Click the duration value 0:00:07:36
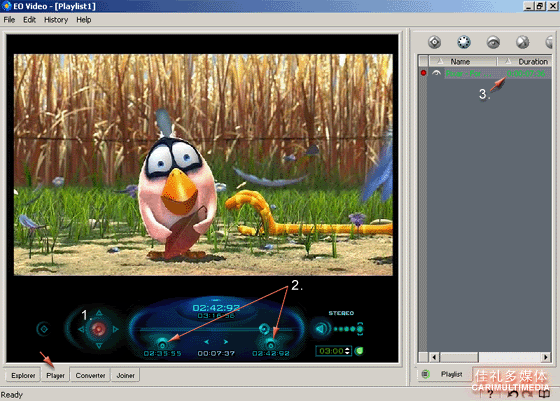560x401 pixels. tap(526, 74)
